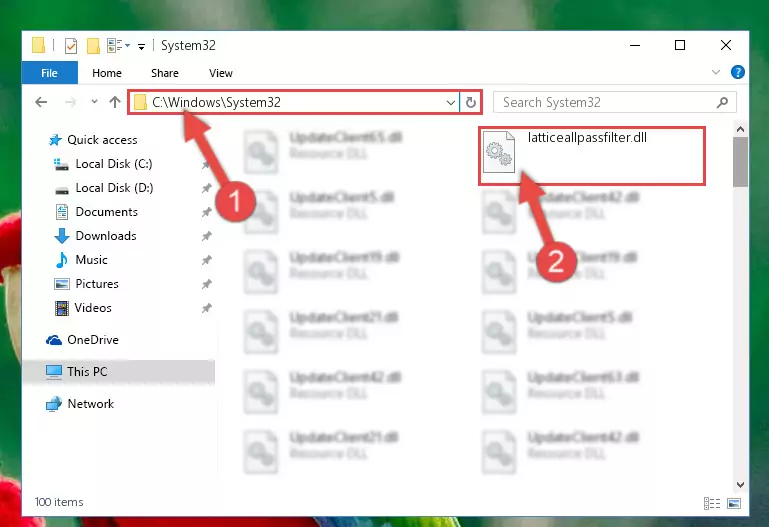The image size is (769, 527).
Task: Open Videos in the sidebar
Action: pos(83,308)
